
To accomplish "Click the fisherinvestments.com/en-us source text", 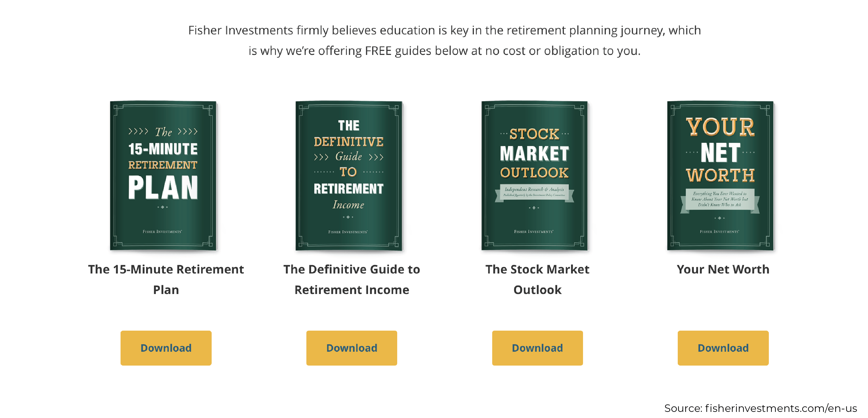I will [x=781, y=408].
